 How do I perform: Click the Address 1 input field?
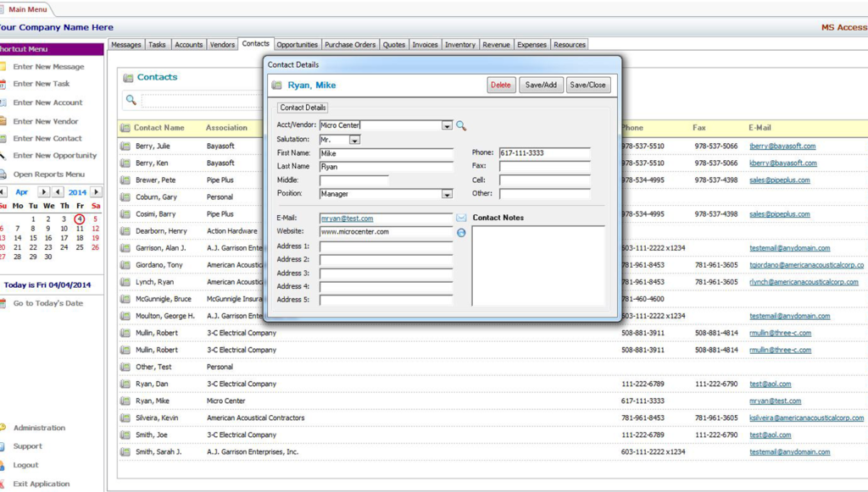pyautogui.click(x=387, y=246)
